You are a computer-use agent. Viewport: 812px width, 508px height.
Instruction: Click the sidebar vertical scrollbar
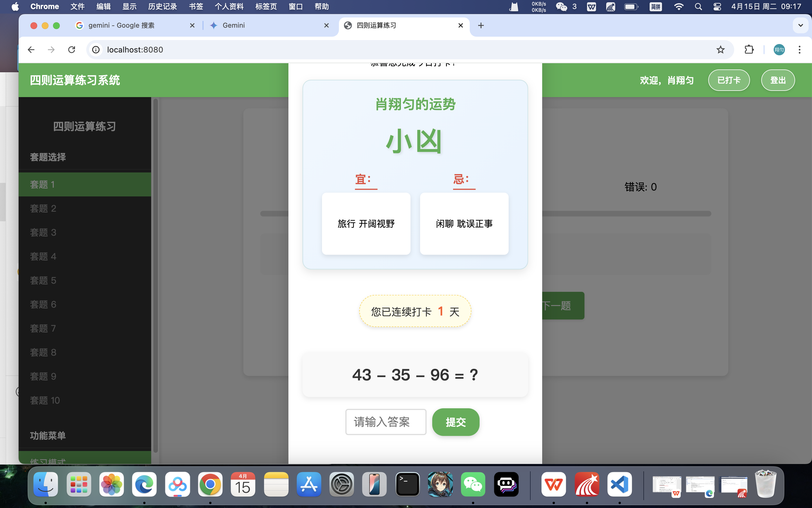point(155,275)
